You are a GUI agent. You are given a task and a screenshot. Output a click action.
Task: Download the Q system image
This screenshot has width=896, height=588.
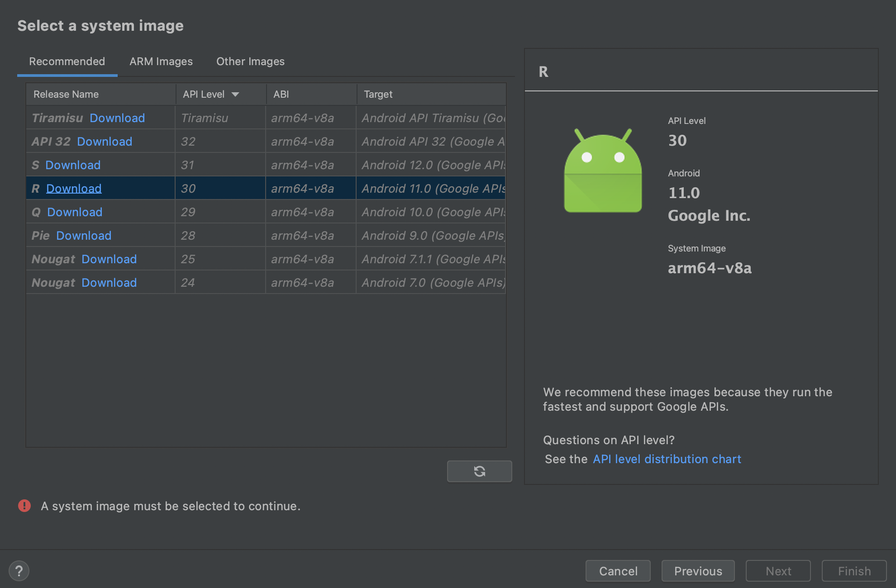pyautogui.click(x=75, y=212)
